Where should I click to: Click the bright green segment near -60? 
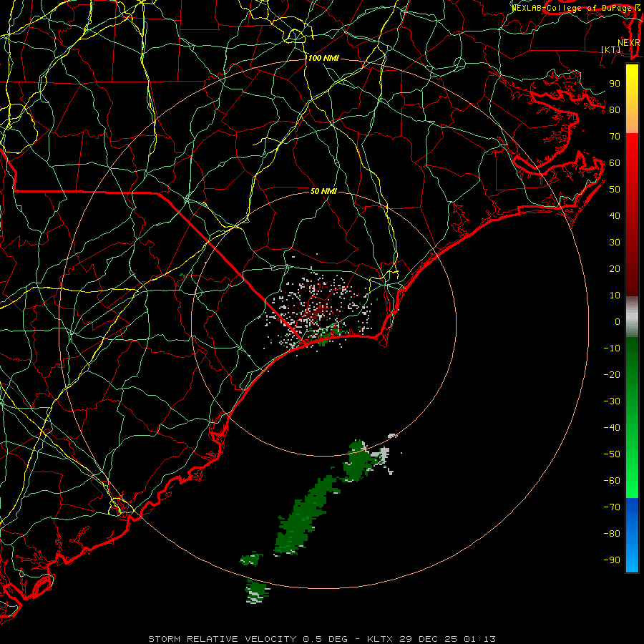632,484
